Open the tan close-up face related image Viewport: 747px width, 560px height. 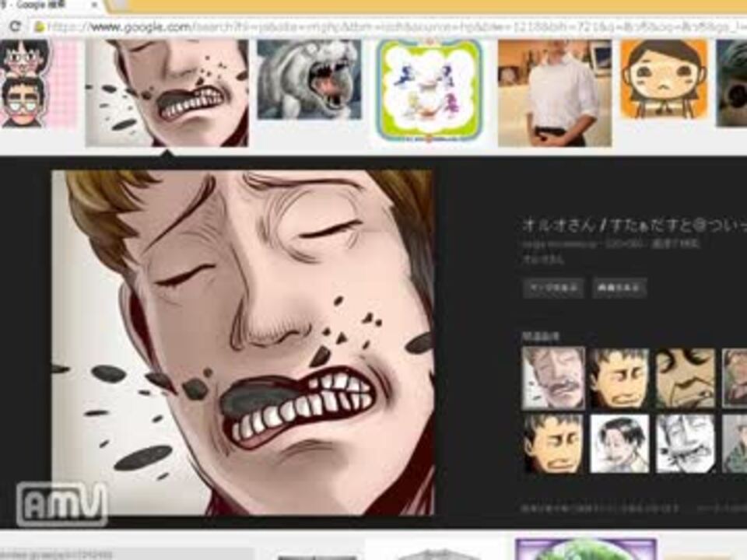(685, 378)
